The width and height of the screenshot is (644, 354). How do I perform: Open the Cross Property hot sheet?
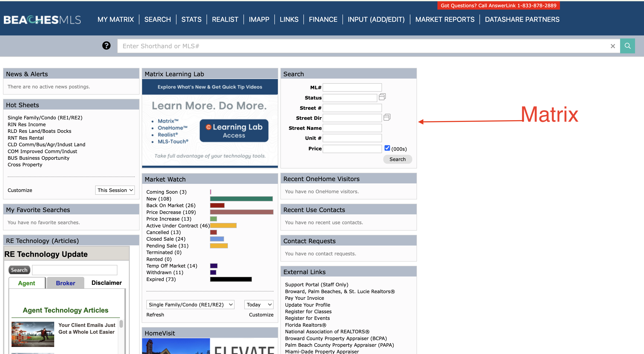click(25, 165)
